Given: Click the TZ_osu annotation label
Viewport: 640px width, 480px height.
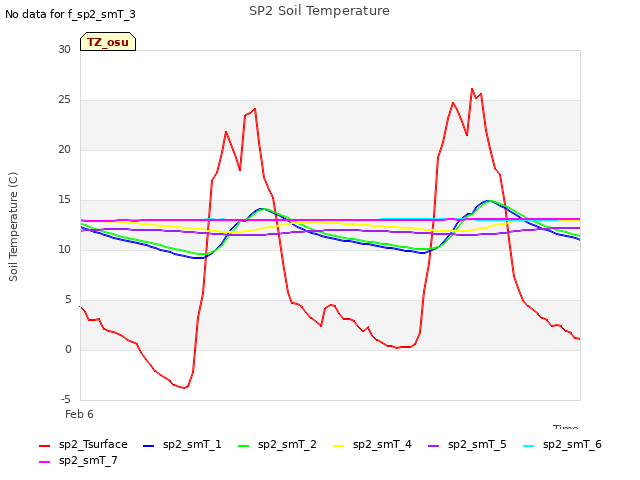Looking at the screenshot, I should (x=108, y=42).
